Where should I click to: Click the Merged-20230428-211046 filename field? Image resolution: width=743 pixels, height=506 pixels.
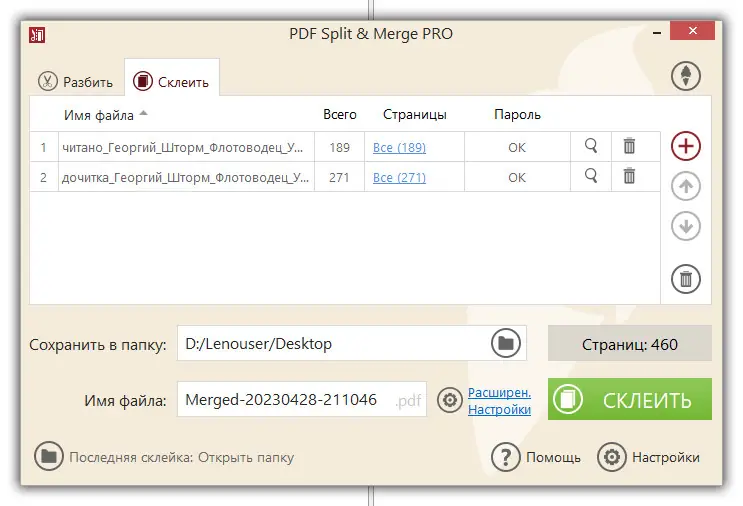coord(301,399)
